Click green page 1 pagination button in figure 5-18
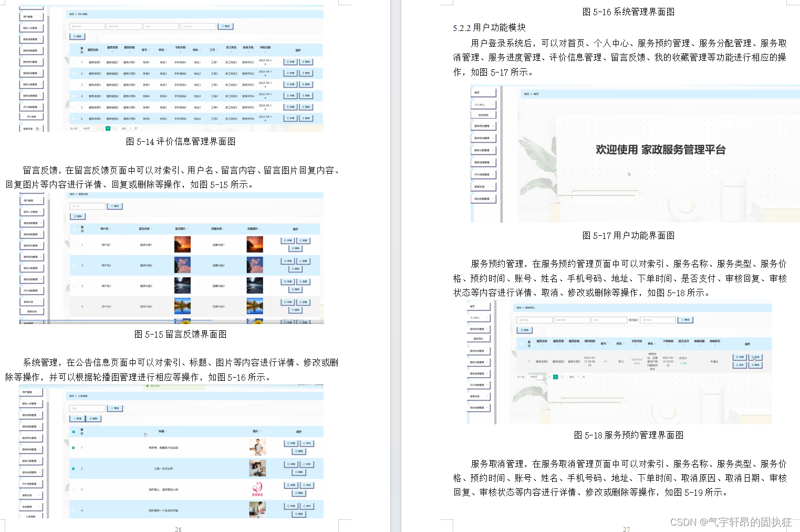Viewport: 800px width, 532px height. (x=555, y=377)
